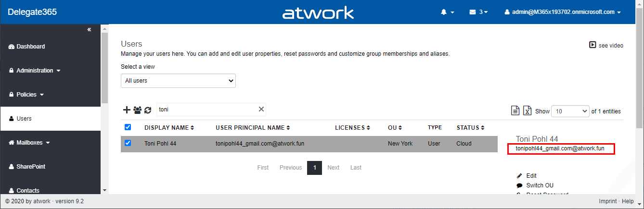Collapse the sidebar with the double chevron
Image resolution: width=644 pixels, height=209 pixels.
point(89,30)
